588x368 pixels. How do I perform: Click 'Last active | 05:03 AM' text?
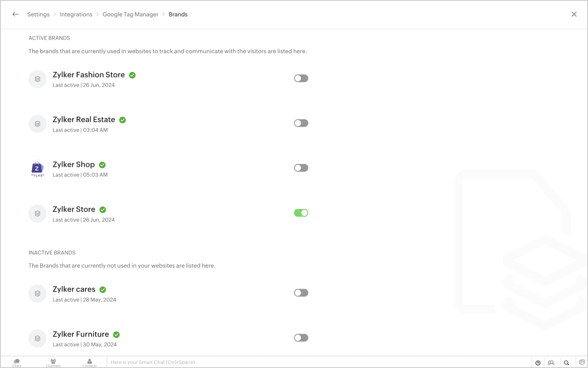point(80,175)
